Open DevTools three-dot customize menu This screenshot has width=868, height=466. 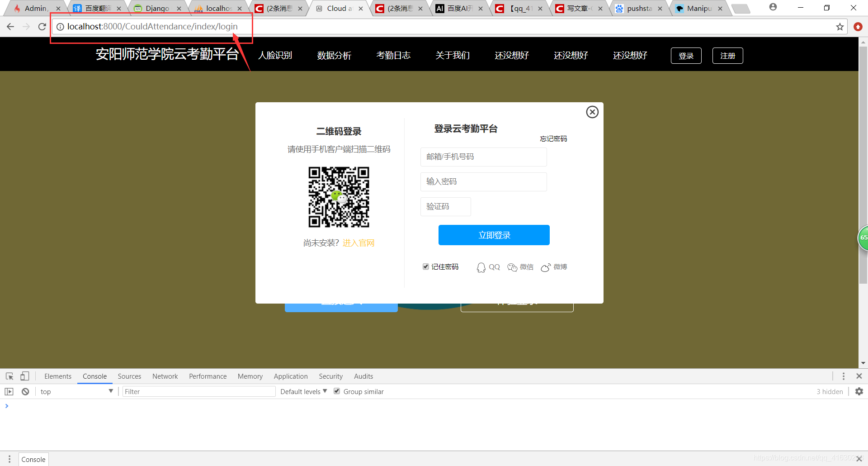pos(844,376)
